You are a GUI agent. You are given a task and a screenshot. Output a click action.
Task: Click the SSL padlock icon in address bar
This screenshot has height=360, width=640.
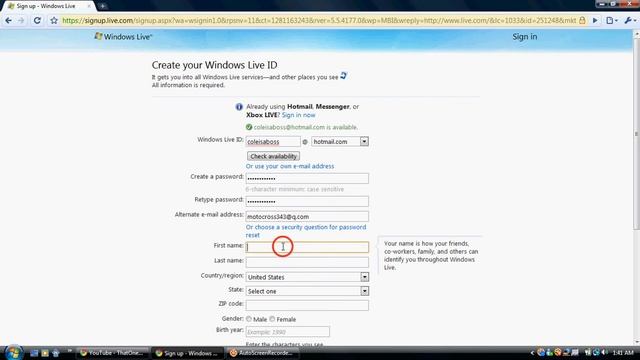click(x=582, y=20)
